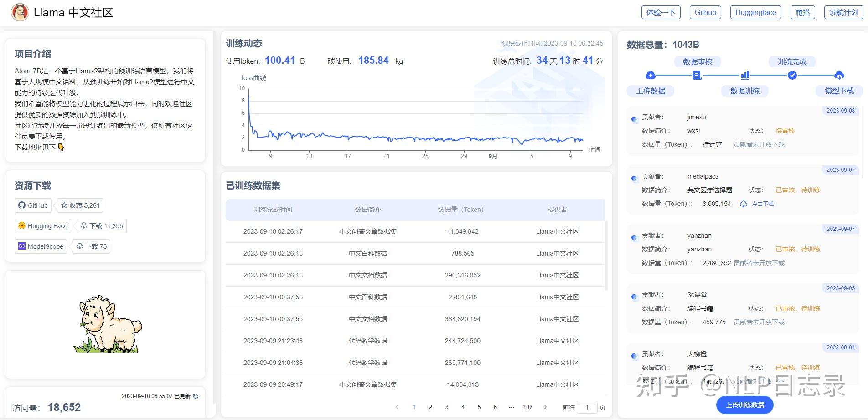Screen dimensions: 868x420
Task: Click the document icon for 数据审核 step
Action: [x=697, y=75]
